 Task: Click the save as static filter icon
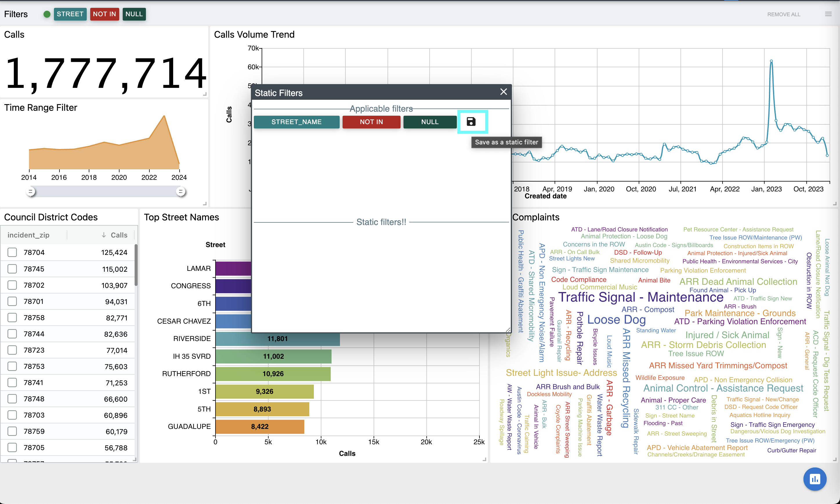(471, 122)
